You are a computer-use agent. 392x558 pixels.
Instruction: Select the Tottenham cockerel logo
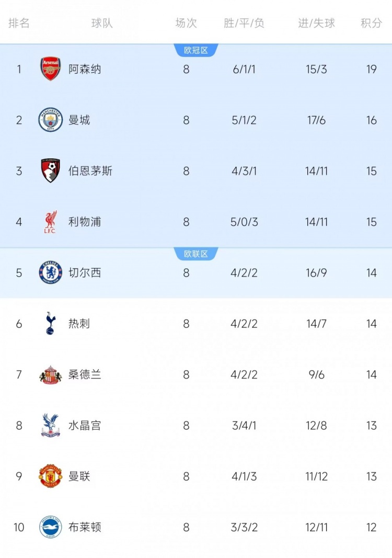click(51, 323)
